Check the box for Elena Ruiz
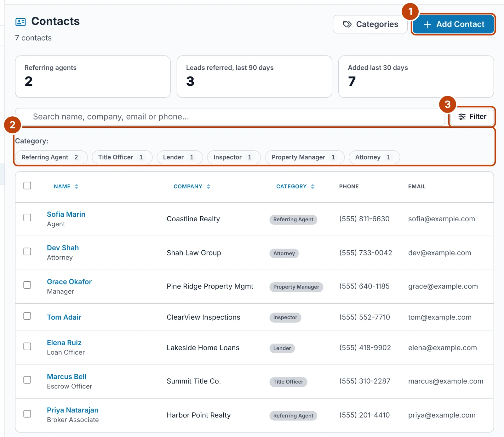 click(x=27, y=346)
